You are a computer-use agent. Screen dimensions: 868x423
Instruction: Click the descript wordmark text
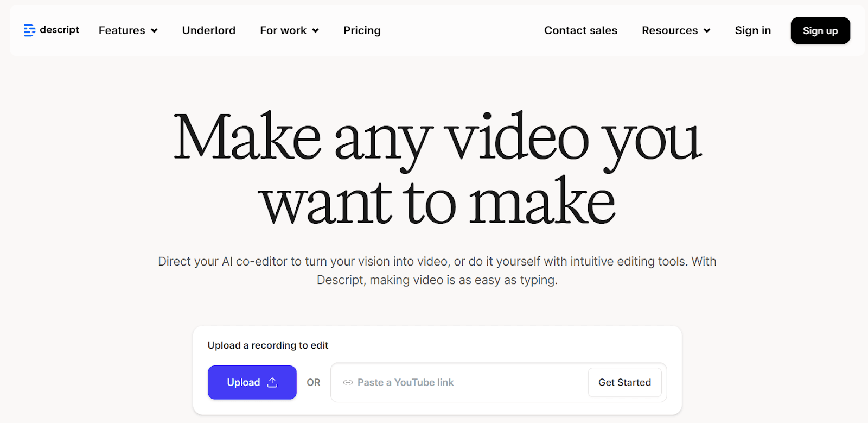pos(60,30)
